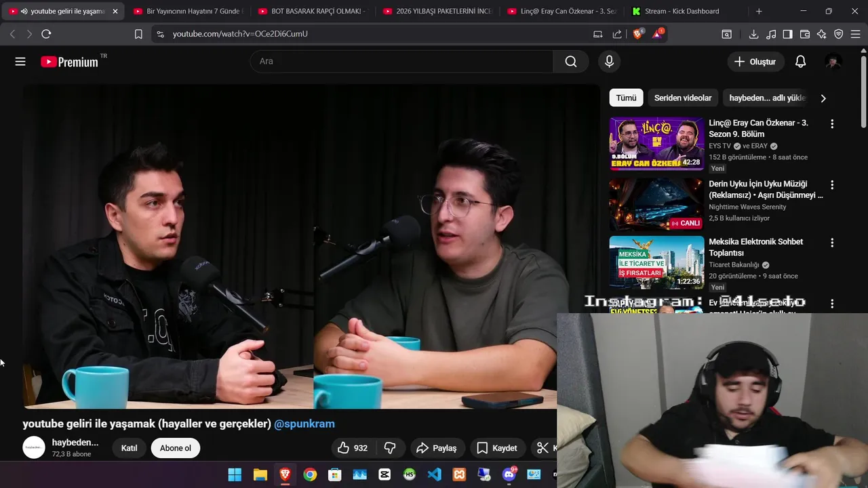Share the video with Paylaş

click(x=436, y=448)
